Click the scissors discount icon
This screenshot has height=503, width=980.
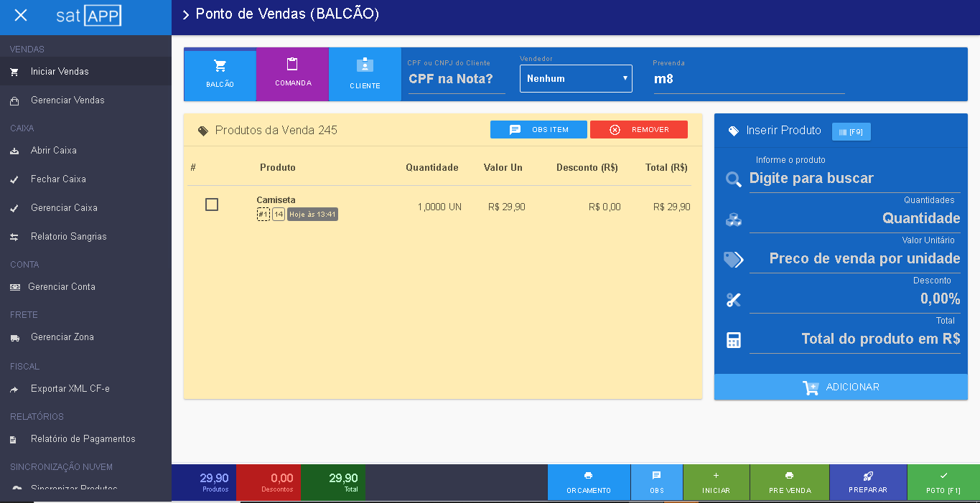click(x=733, y=300)
